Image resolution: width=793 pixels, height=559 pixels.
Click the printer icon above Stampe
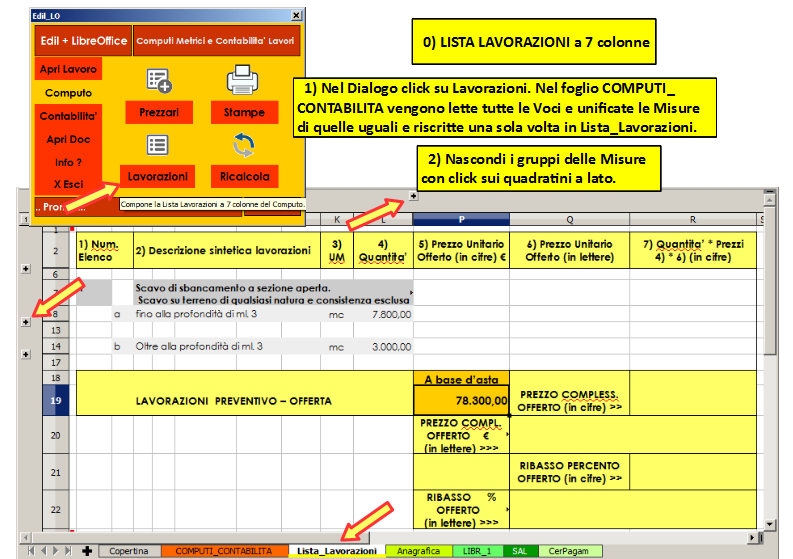click(243, 80)
